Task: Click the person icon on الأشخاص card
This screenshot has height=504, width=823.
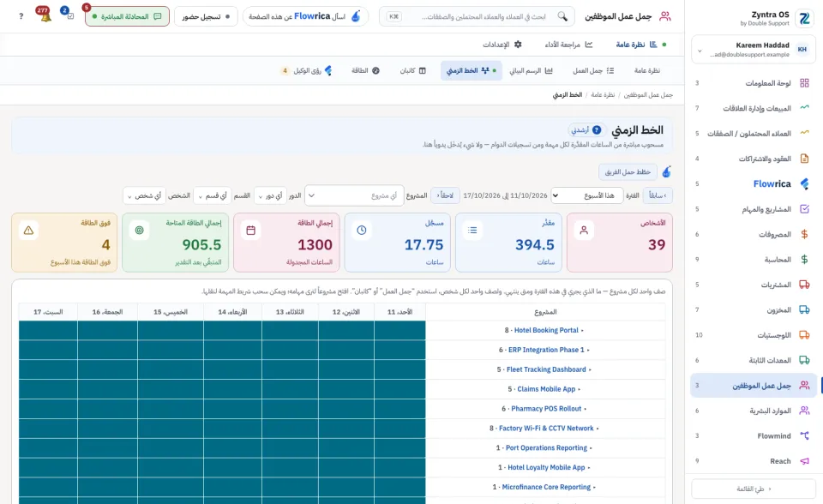Action: point(584,230)
